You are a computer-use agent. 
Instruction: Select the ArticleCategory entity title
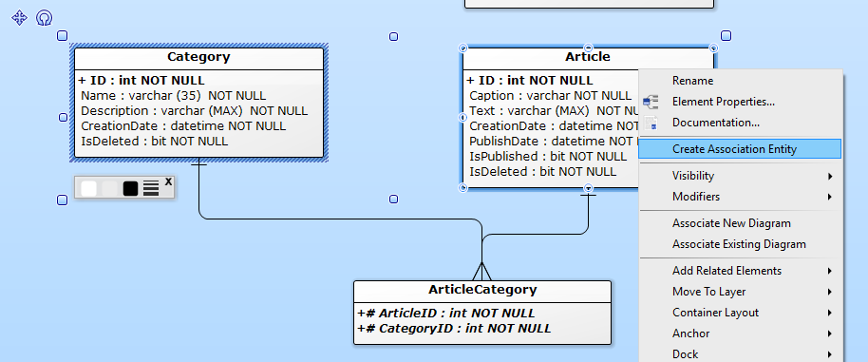pos(482,290)
